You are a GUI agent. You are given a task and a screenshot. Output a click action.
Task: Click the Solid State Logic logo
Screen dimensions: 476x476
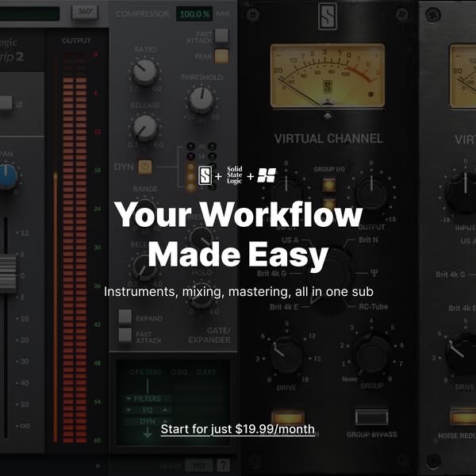(234, 175)
